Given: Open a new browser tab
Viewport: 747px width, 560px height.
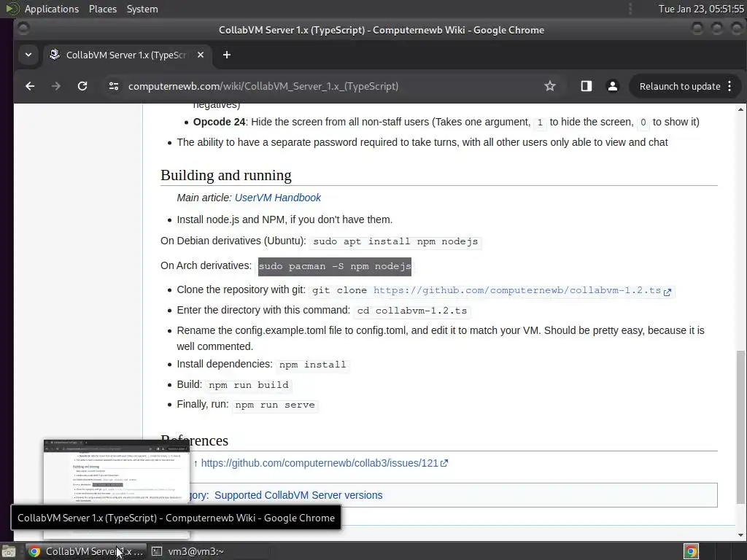Looking at the screenshot, I should pos(227,55).
